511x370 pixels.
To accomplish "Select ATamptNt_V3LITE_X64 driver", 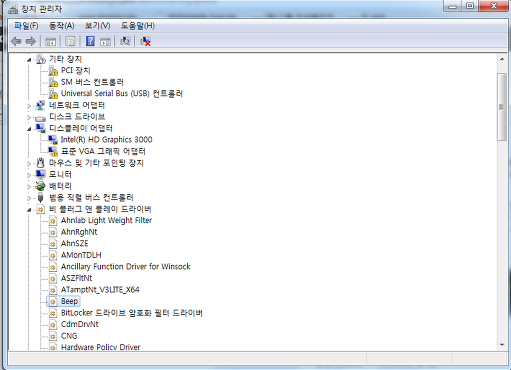I will 100,290.
